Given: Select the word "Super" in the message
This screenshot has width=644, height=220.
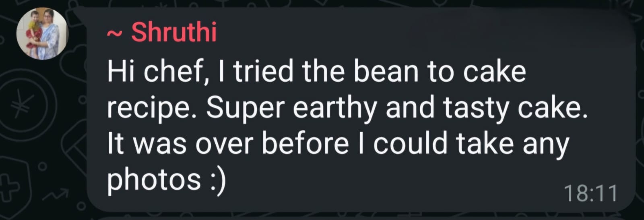Looking at the screenshot, I should 246,108.
